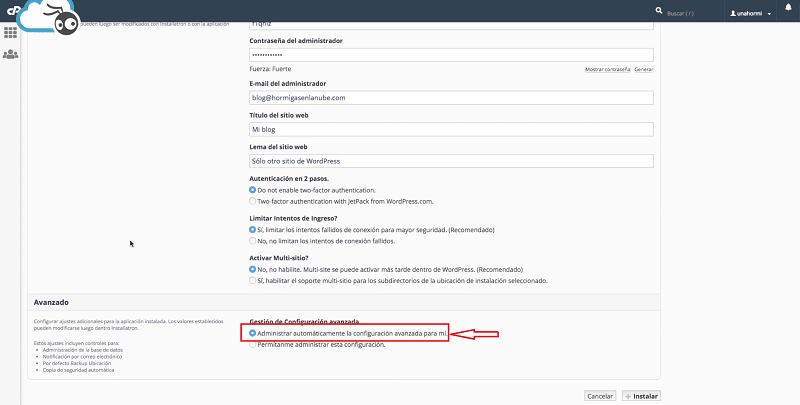Viewport: 800px width, 405px height.
Task: Click the Instalar button
Action: click(x=642, y=396)
